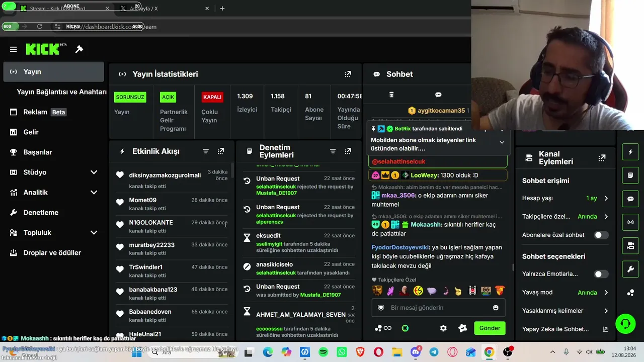Image resolution: width=644 pixels, height=362 pixels.
Task: Toggle Yalnızca Emotlarla switch
Action: click(601, 274)
